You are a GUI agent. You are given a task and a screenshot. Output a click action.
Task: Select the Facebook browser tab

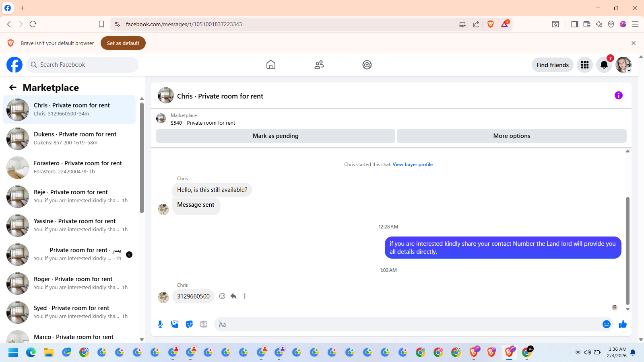pos(8,8)
